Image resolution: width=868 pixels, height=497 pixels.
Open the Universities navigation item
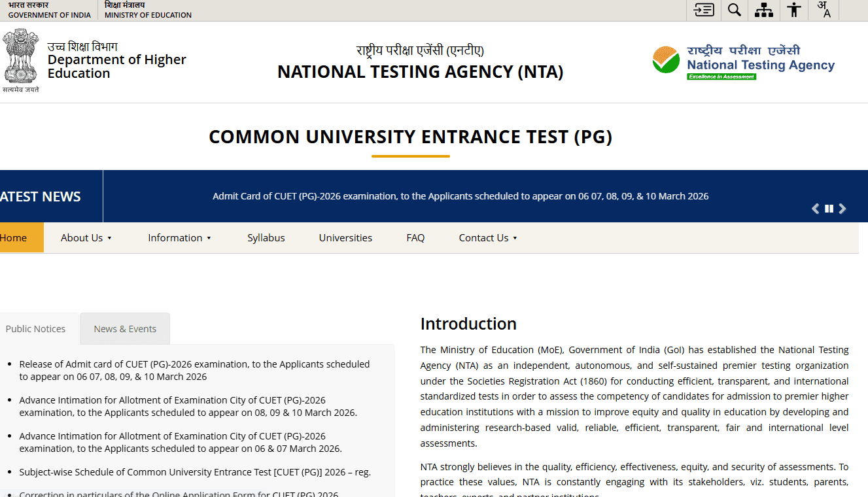tap(345, 237)
